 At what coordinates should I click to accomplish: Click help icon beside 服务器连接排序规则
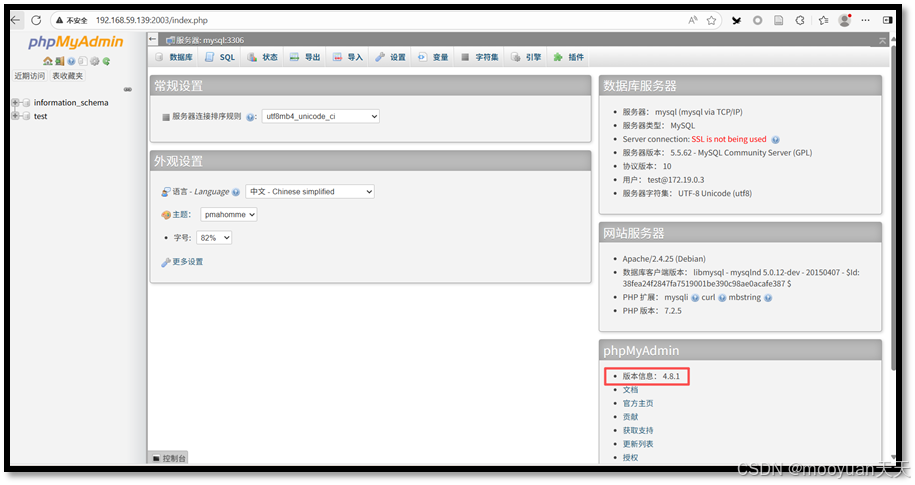(x=250, y=117)
